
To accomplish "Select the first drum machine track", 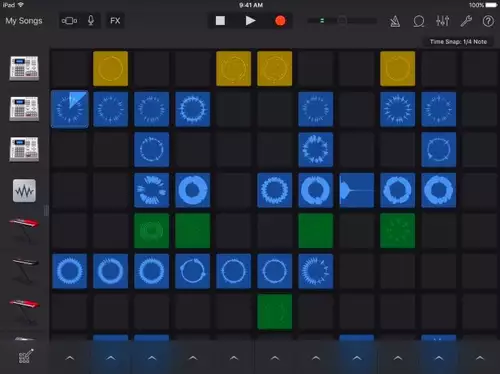I will point(24,68).
